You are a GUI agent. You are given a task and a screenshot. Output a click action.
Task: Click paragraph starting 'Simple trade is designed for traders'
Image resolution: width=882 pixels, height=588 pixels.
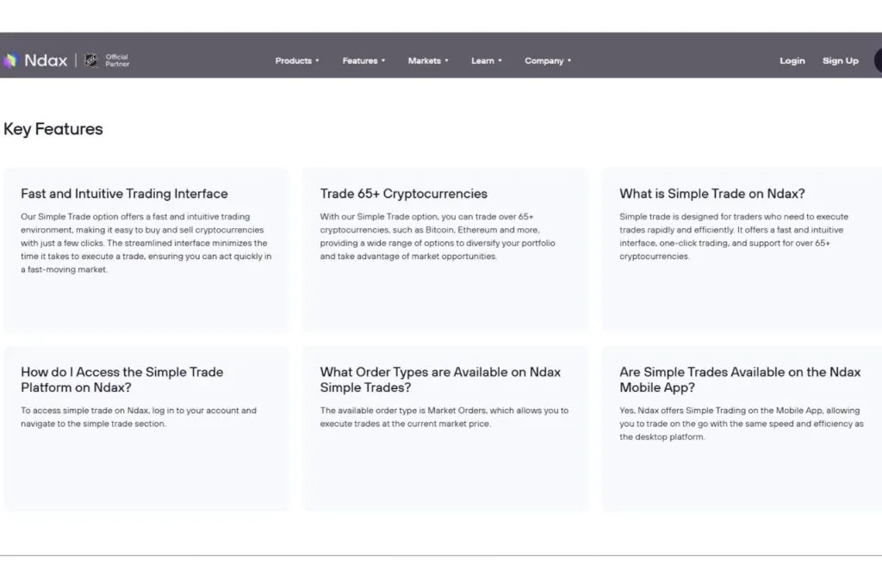coord(734,236)
